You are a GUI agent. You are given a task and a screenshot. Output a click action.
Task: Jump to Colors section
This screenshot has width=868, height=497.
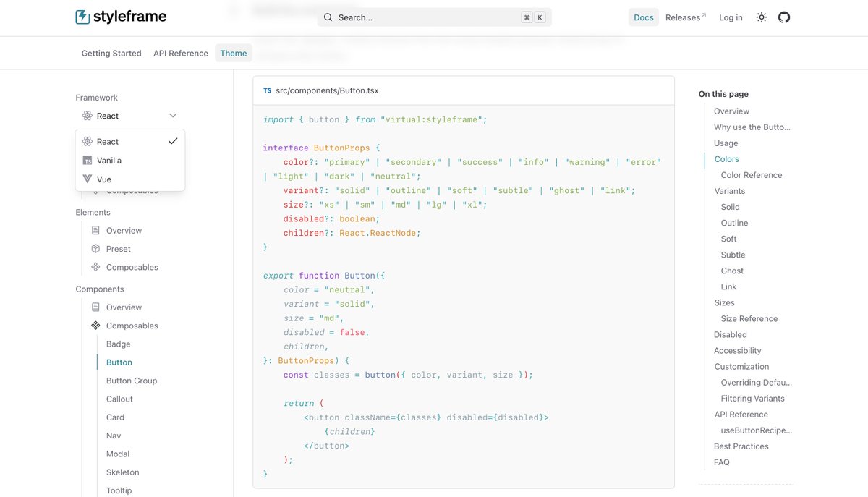(726, 159)
